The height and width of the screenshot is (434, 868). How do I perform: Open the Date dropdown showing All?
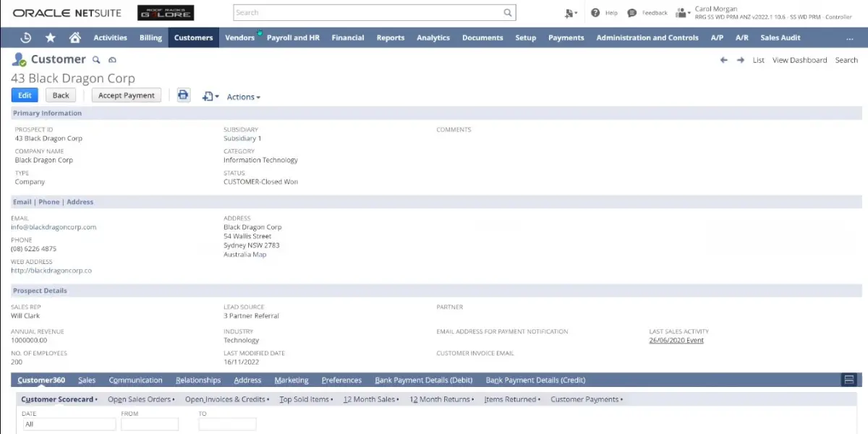[69, 425]
